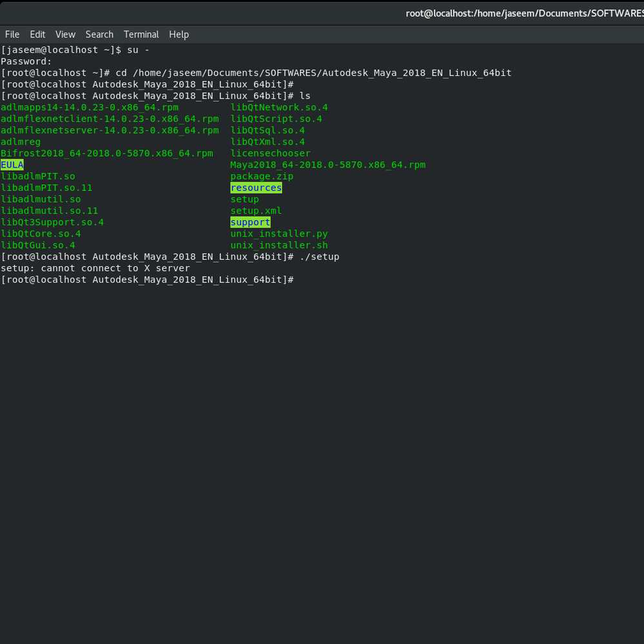
Task: Open the View menu
Action: coord(65,35)
